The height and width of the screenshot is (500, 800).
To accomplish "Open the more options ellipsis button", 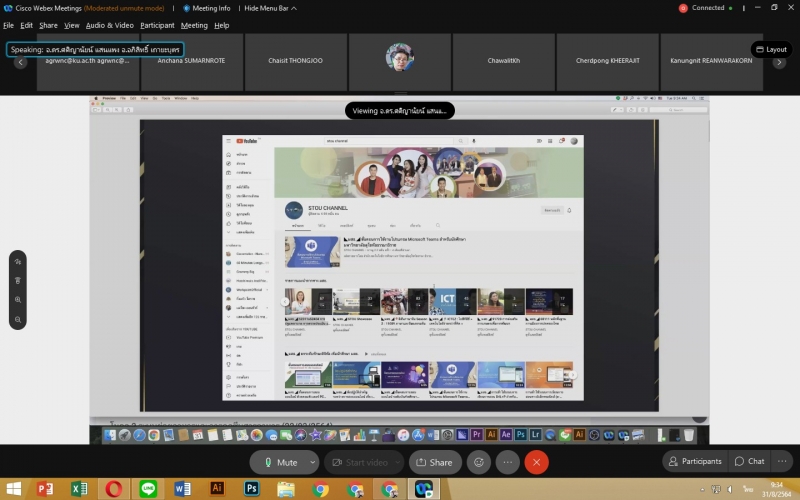I will [508, 462].
